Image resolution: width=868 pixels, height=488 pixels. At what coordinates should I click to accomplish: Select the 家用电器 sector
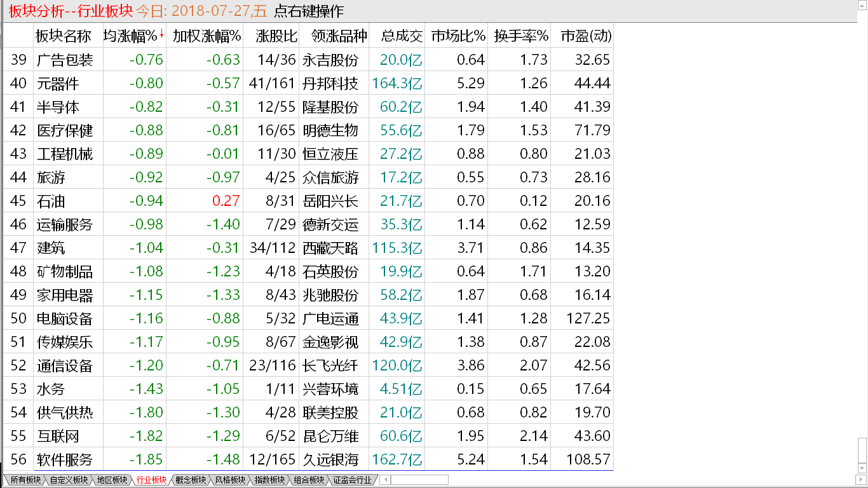click(65, 295)
